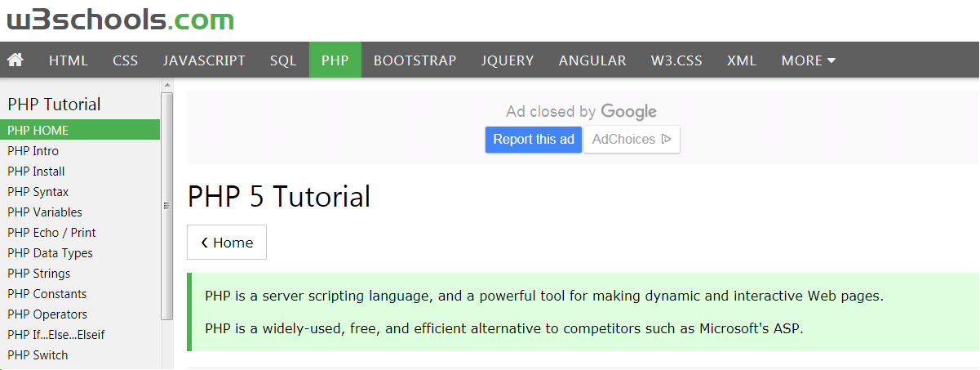Open PHP If...Else...Elseif link

[80, 334]
